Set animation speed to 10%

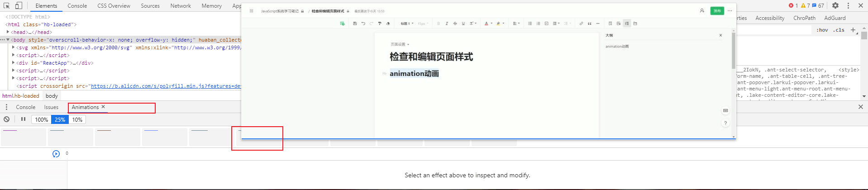click(77, 119)
